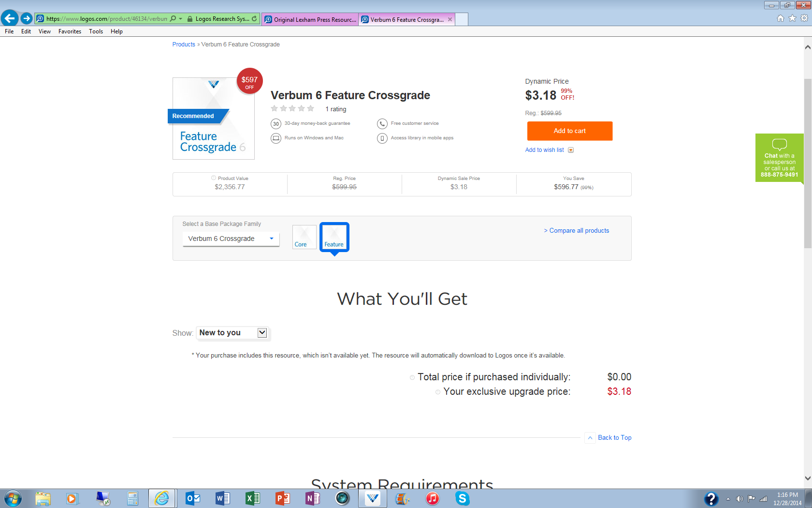Click the Feature Crossgrade 6 product image
This screenshot has width=812, height=508.
(214, 119)
